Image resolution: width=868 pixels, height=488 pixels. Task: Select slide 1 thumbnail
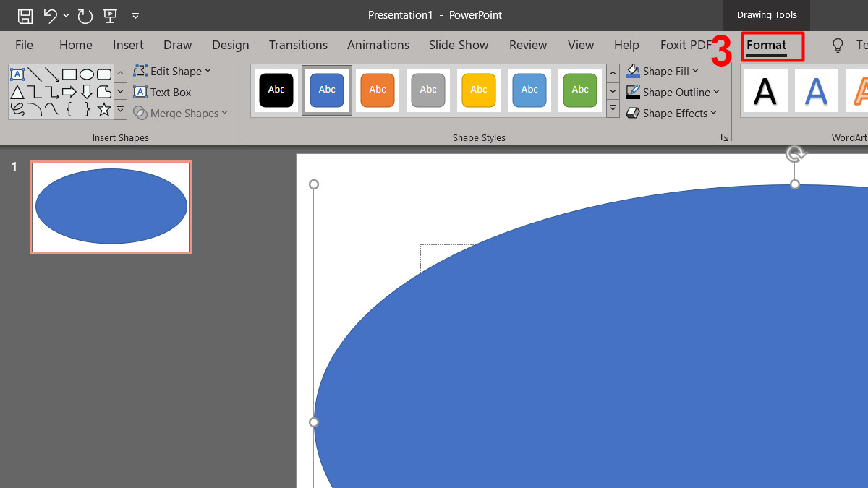[110, 207]
